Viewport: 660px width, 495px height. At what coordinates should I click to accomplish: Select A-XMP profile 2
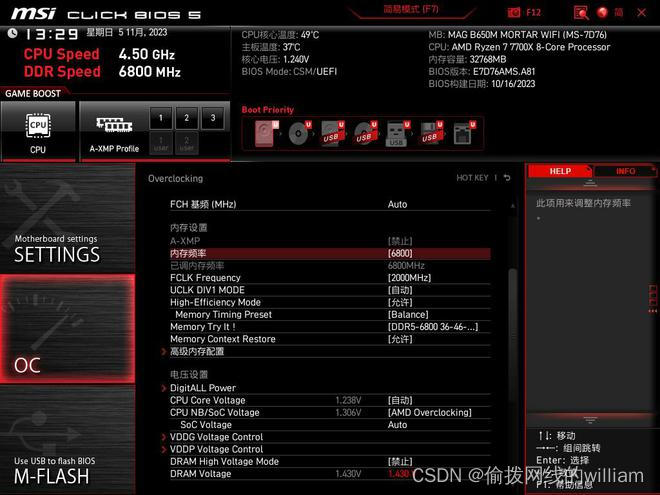[186, 118]
